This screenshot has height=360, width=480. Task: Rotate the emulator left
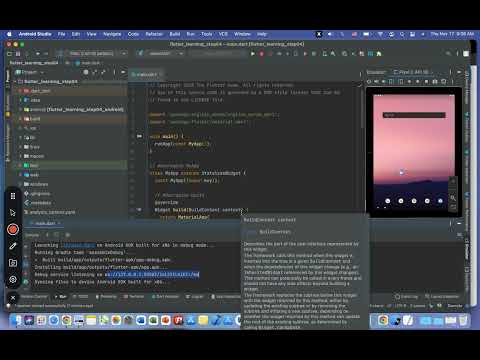[x=392, y=81]
